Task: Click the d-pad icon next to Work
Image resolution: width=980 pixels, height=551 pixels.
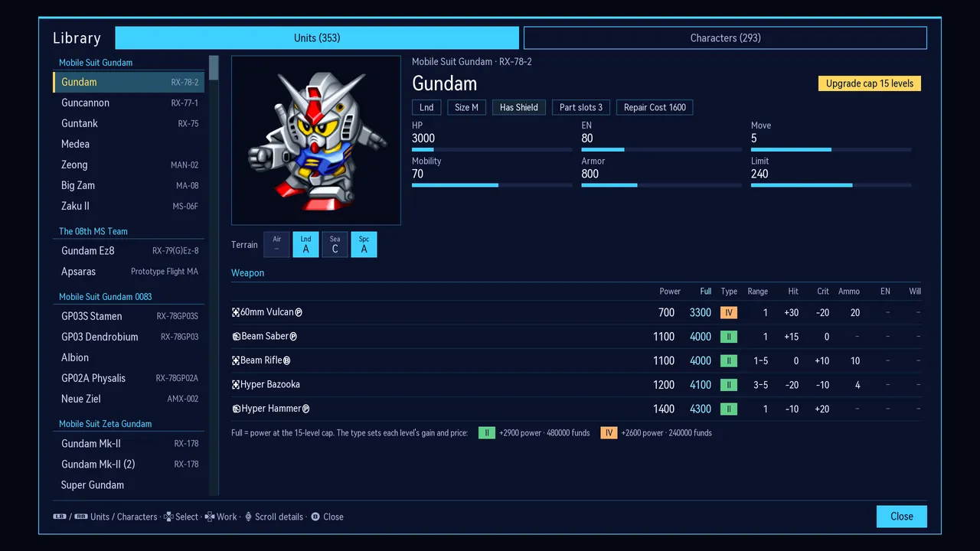Action: (x=210, y=517)
